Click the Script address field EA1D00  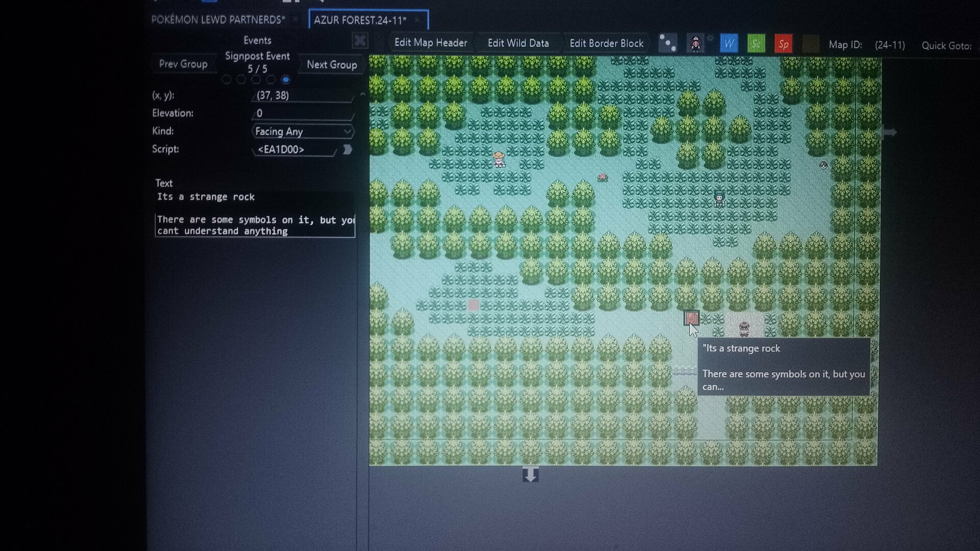(295, 149)
